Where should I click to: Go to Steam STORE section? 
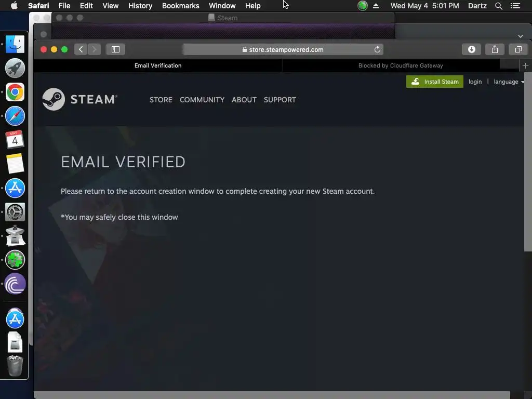(161, 100)
